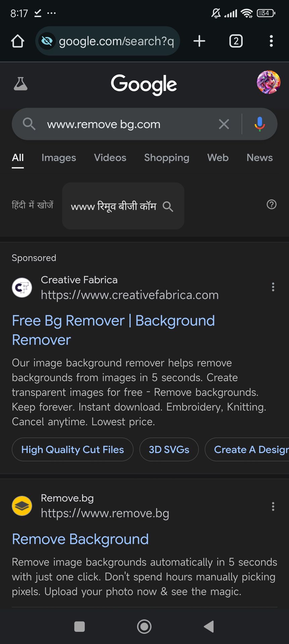Tap the 'Sponsored' label
289x644 pixels.
coord(34,258)
